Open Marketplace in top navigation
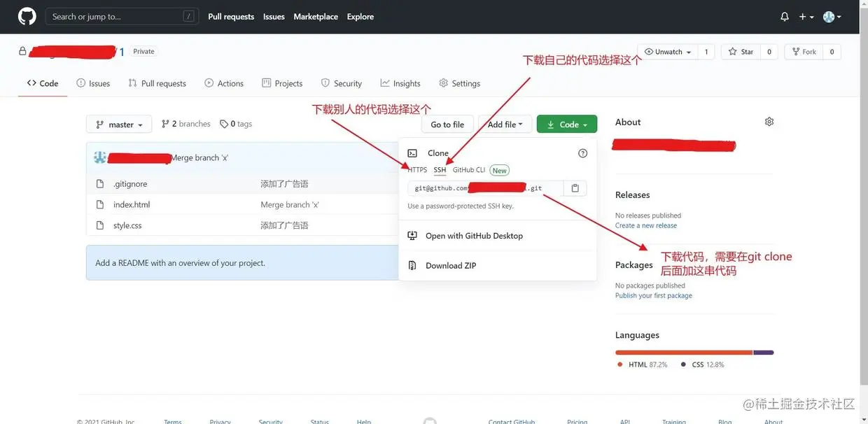Screen dimensions: 868x424 [316, 17]
